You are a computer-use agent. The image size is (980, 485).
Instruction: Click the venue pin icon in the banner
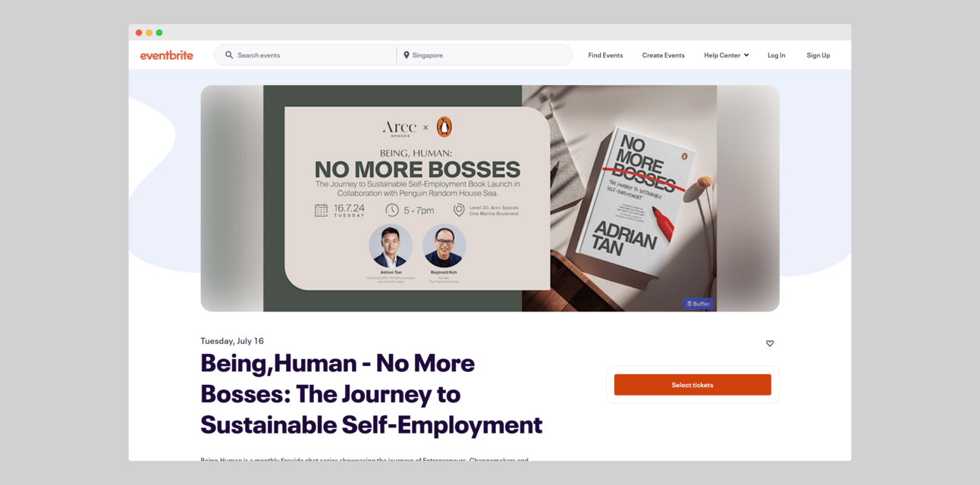tap(459, 211)
